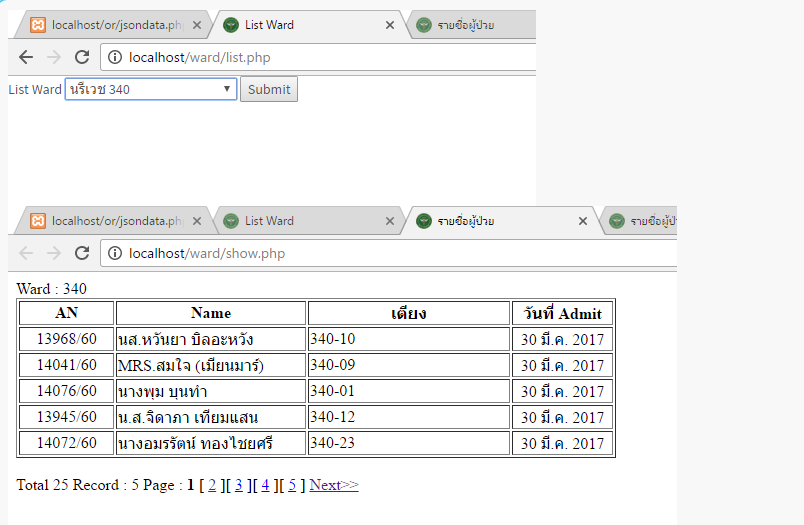Image resolution: width=804 pixels, height=525 pixels.
Task: Click the Total 25 Record text
Action: coord(68,485)
